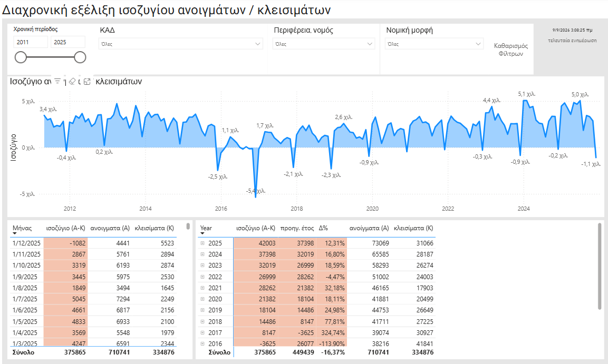This screenshot has width=608, height=364.
Task: Open the ΚΑΔ dropdown
Action: 181,44
